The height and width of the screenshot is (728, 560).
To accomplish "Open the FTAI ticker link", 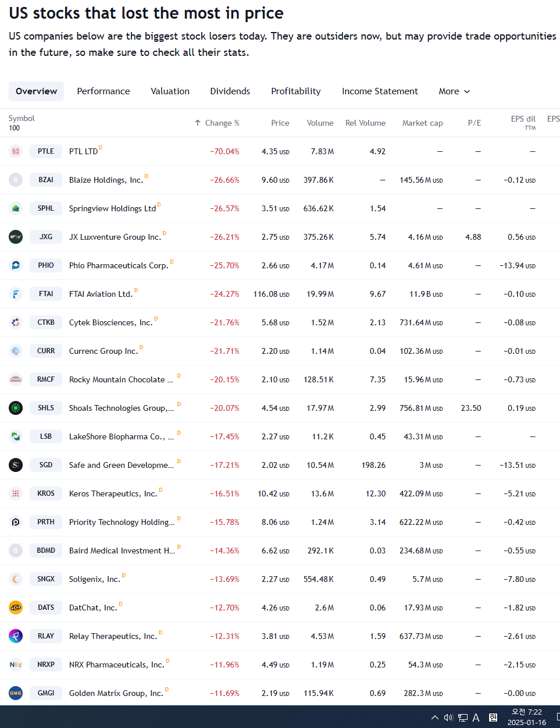I will click(46, 294).
